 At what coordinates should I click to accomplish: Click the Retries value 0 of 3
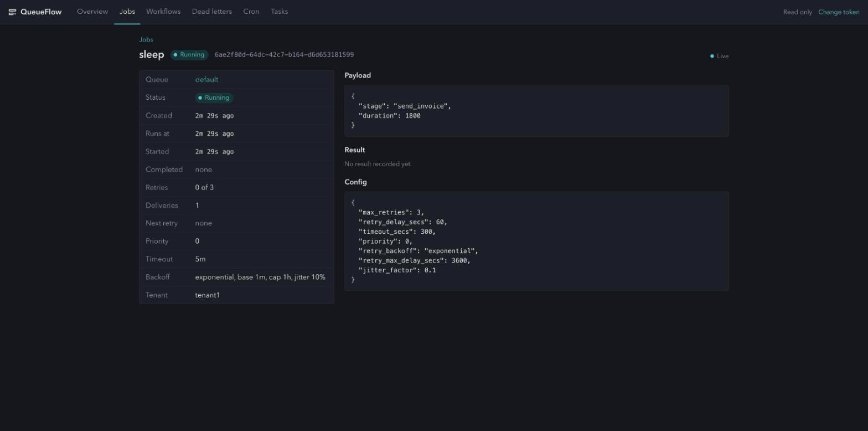204,187
